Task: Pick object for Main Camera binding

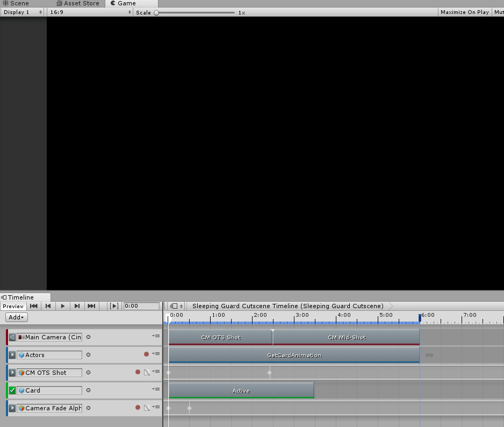Action: click(89, 337)
